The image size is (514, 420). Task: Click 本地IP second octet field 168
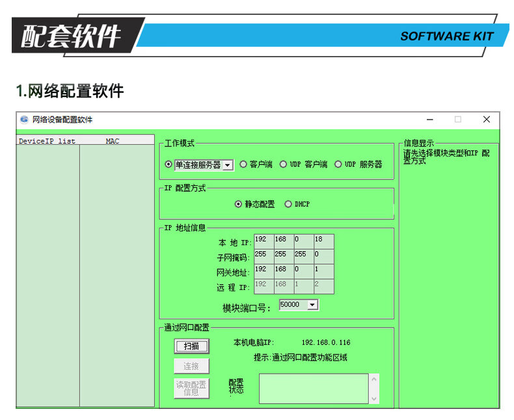pos(284,241)
